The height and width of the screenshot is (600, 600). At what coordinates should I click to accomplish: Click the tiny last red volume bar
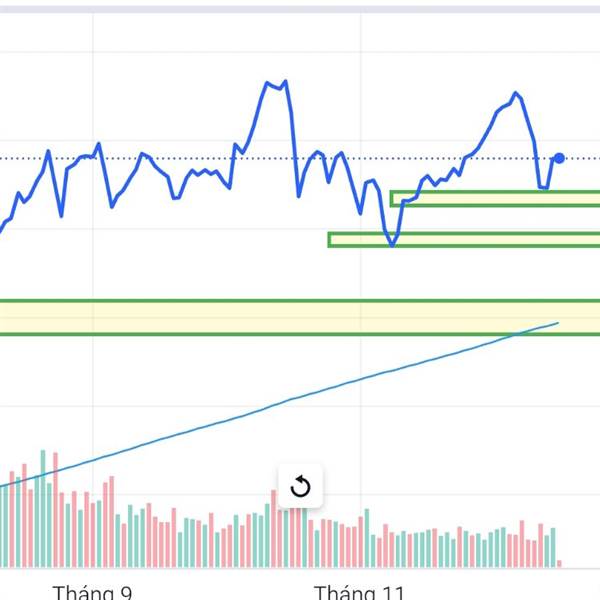(559, 562)
